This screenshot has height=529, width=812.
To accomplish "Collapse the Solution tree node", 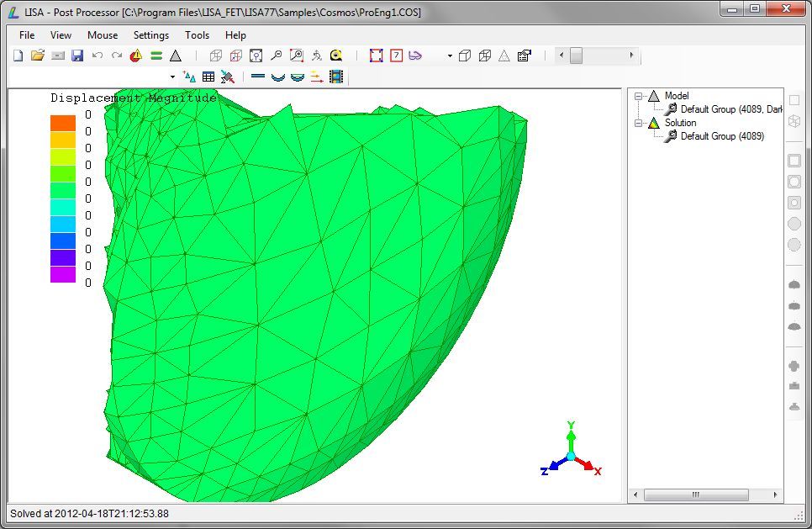I will (x=639, y=123).
